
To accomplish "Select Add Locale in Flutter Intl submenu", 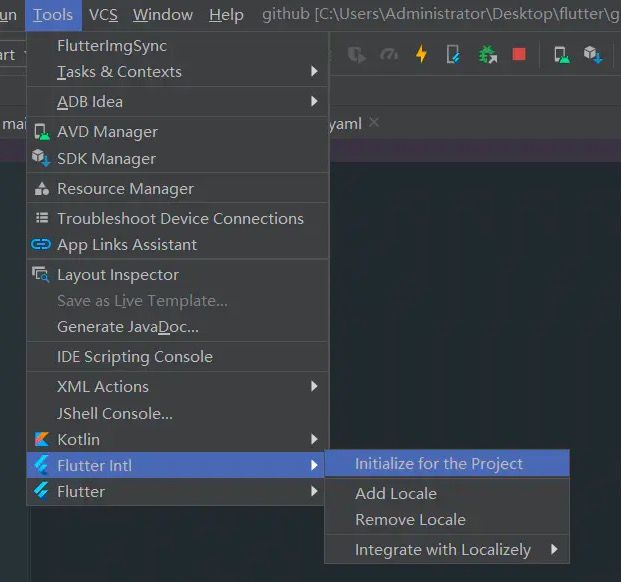I will [x=447, y=494].
